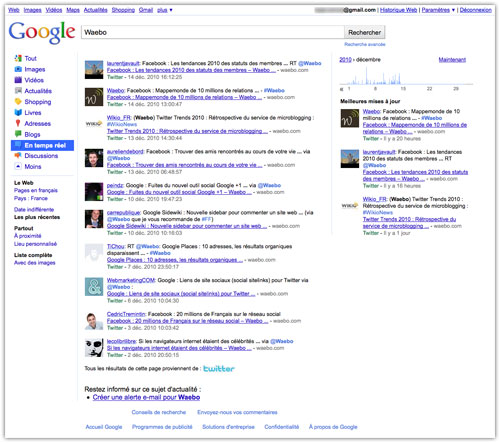
Task: Open Waebo avatar under Meilleures mises à jour
Action: [x=350, y=118]
